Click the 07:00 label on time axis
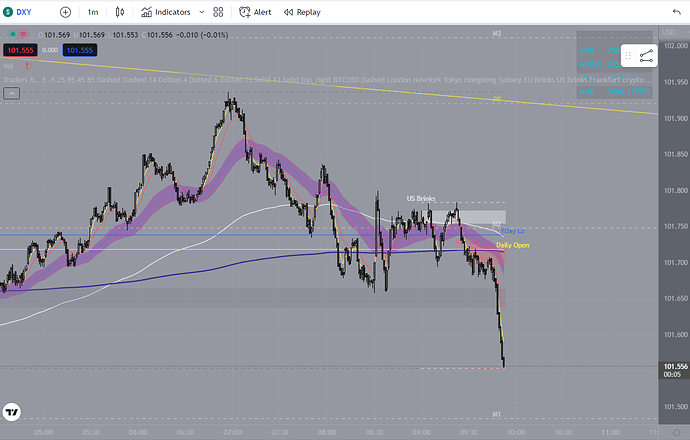The image size is (690, 440). [232, 433]
